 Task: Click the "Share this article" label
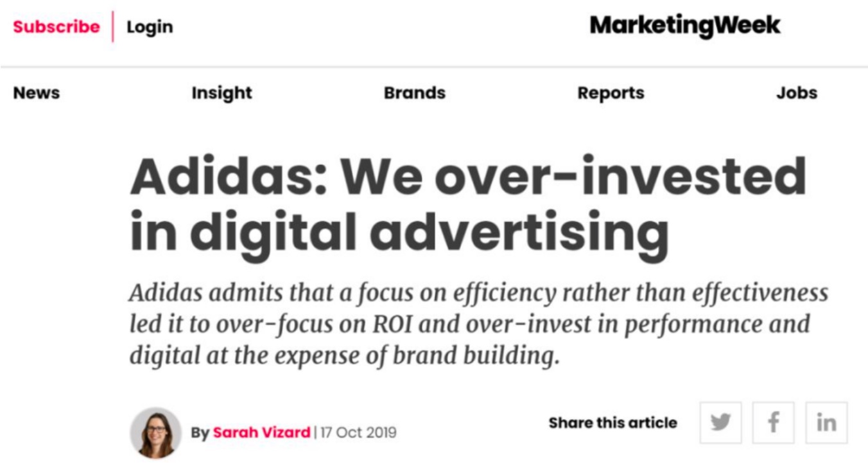tap(612, 423)
